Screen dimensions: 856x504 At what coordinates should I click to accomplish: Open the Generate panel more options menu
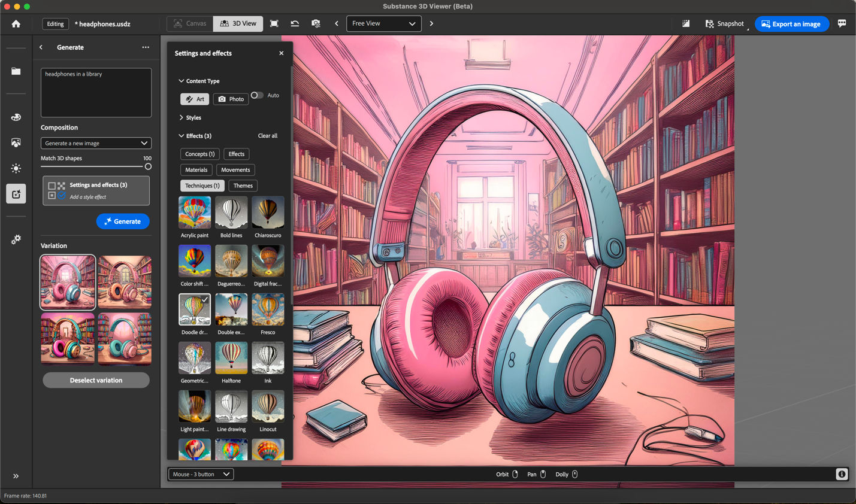click(146, 47)
